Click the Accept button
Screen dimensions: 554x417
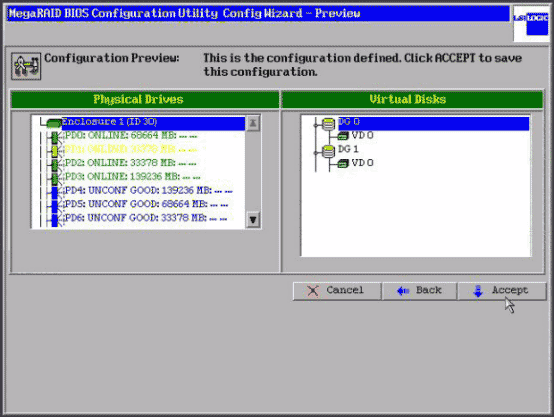click(502, 291)
